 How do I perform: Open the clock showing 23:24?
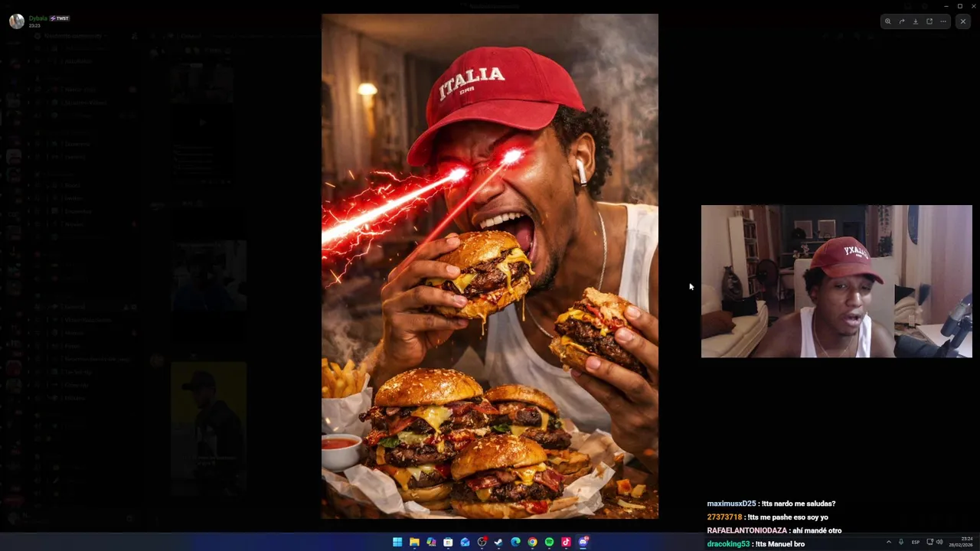[x=961, y=542]
